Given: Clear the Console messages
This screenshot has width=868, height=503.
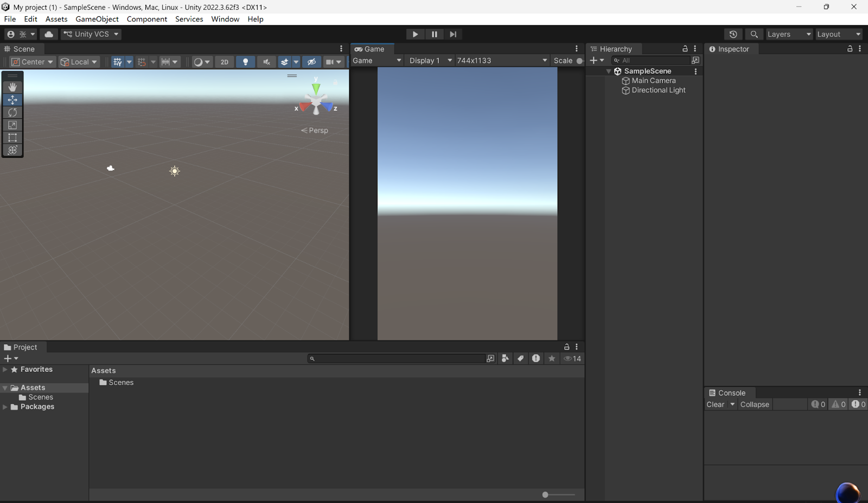Looking at the screenshot, I should (x=715, y=404).
